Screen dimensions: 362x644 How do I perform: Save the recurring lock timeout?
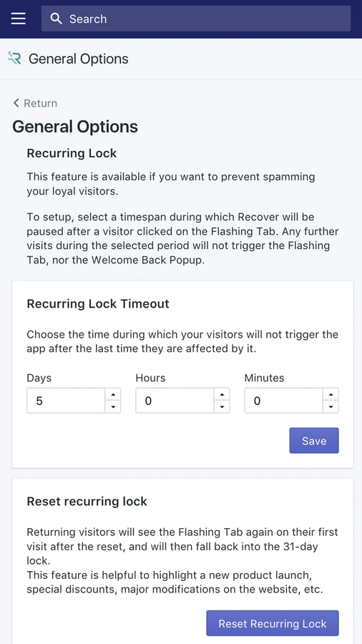(x=314, y=441)
